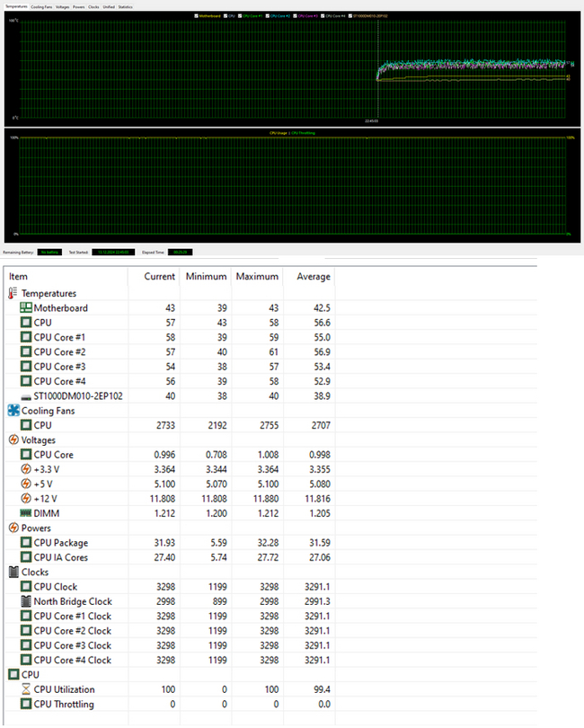
Task: Click the Cooling Fans section fan icon
Action: click(x=13, y=411)
